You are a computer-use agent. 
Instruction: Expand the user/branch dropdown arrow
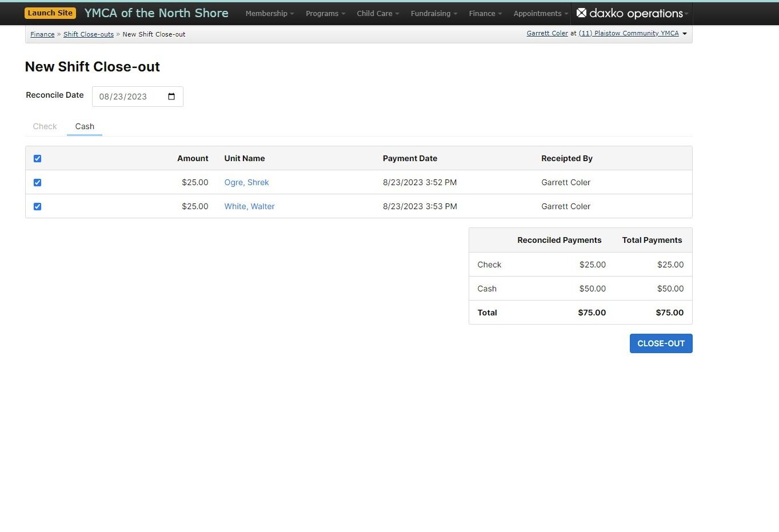pyautogui.click(x=685, y=34)
